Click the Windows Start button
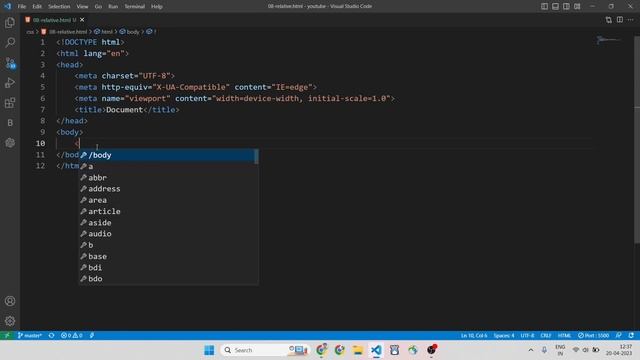 pos(209,350)
